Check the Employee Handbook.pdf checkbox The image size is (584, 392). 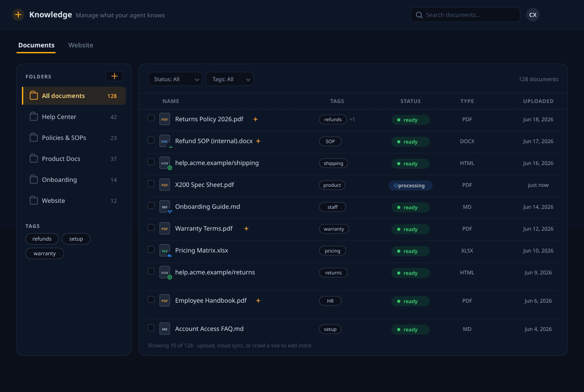[151, 299]
